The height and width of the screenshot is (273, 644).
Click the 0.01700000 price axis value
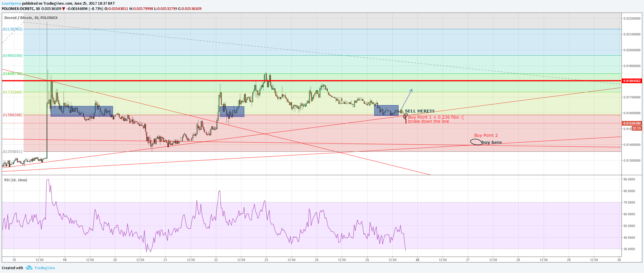[x=632, y=97]
